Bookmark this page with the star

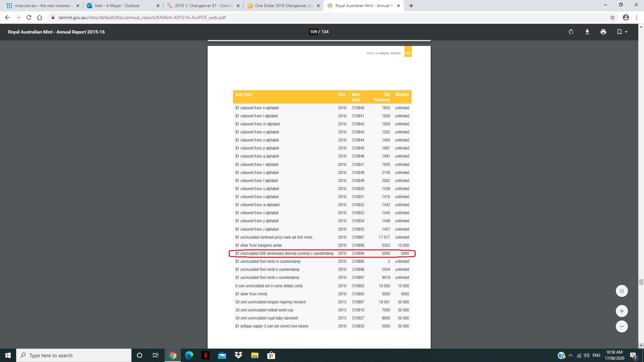pyautogui.click(x=612, y=17)
